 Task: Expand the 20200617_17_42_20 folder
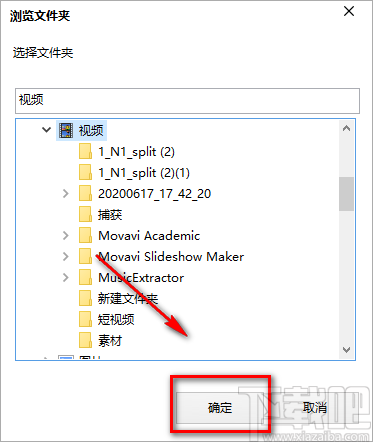[66, 193]
